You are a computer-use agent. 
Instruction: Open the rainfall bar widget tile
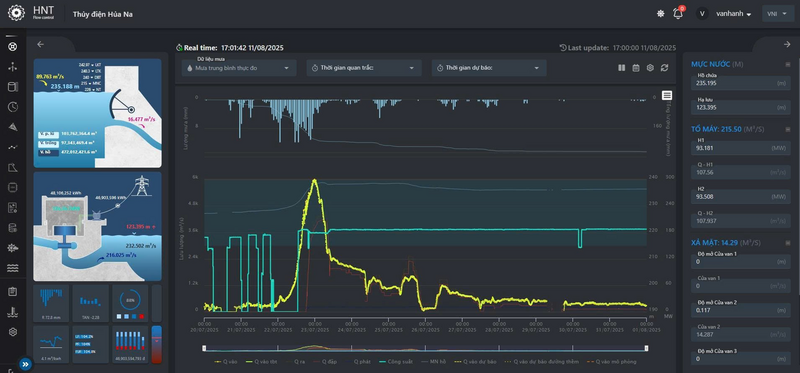[51, 303]
